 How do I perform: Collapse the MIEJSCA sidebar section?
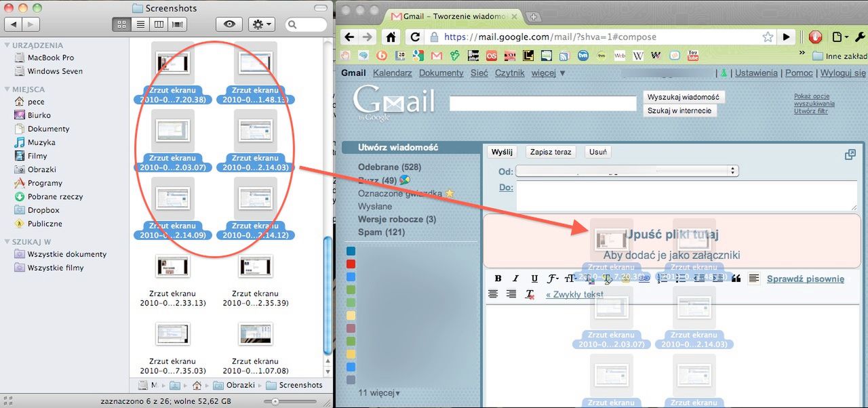point(7,89)
